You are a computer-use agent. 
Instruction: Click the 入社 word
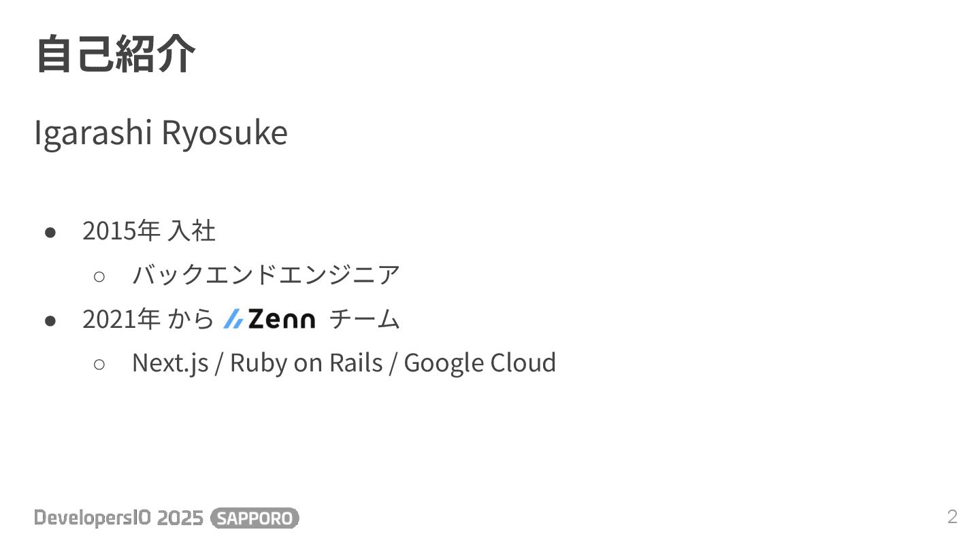coord(191,231)
